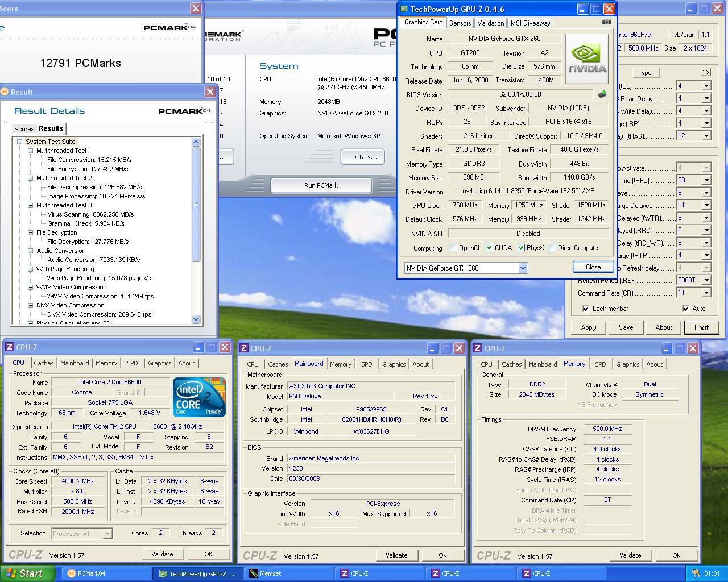728x582 pixels.
Task: Click the Memset expand arrows button
Action: click(x=705, y=72)
